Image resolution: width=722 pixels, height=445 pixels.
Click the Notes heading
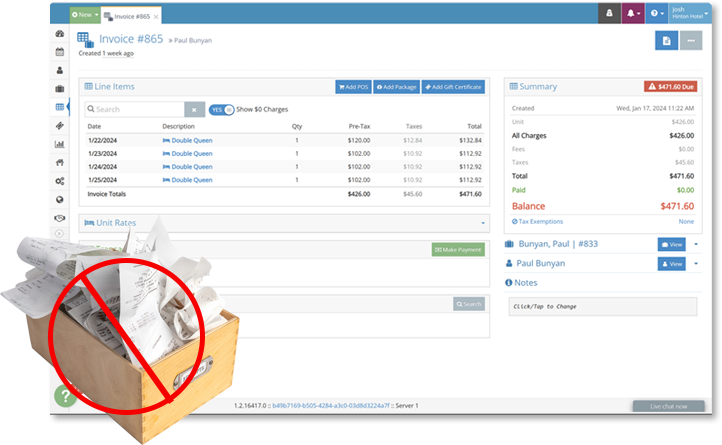click(x=521, y=283)
